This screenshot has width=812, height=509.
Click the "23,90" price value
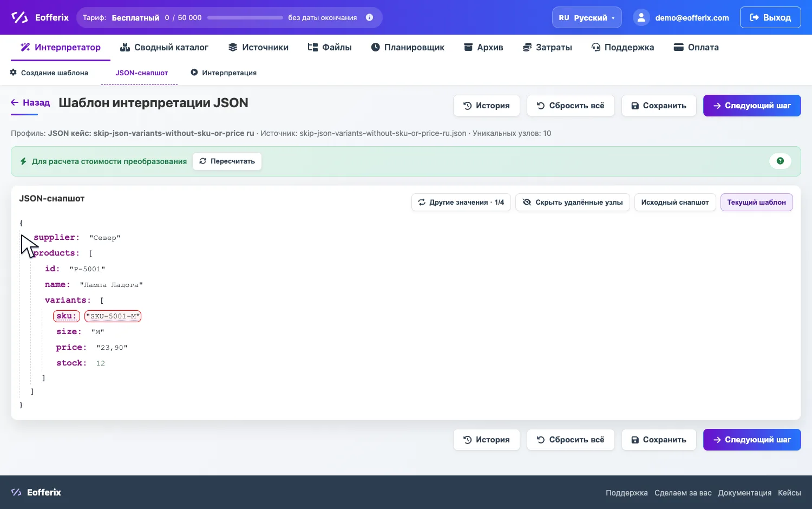(x=112, y=348)
